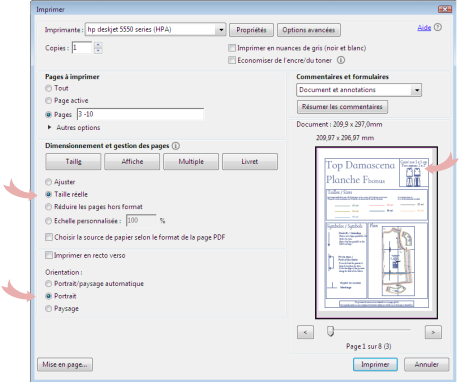Image resolution: width=460 pixels, height=382 pixels.
Task: Click the Propriétés button
Action: pos(251,30)
